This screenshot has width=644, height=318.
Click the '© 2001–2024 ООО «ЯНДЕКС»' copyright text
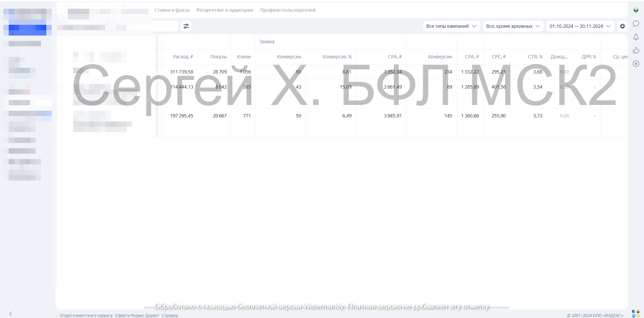tap(595, 315)
